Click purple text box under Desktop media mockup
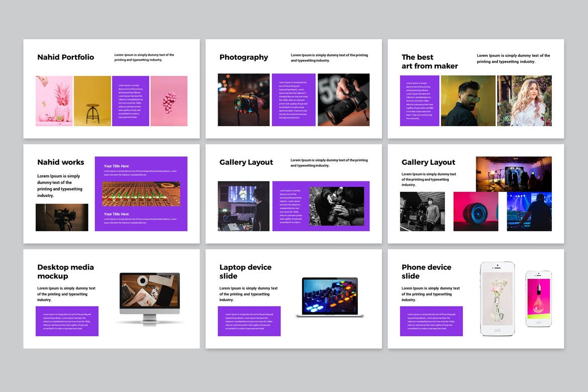Viewport: 588px width, 392px height. [x=67, y=321]
